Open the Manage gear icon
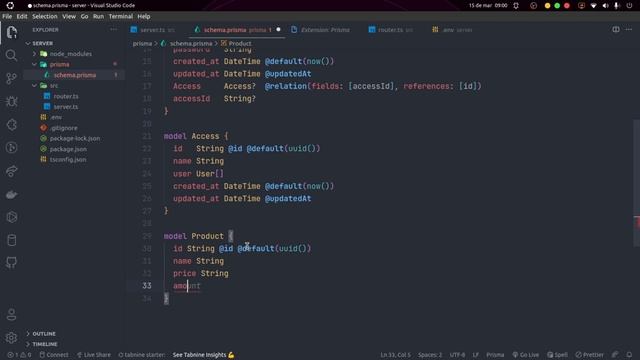This screenshot has width=640, height=360. (x=11, y=338)
